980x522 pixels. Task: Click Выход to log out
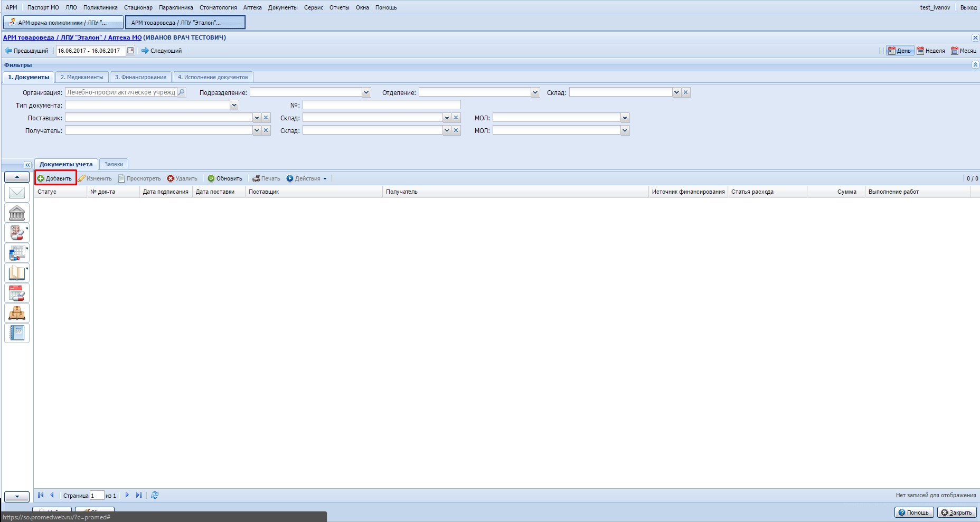[968, 7]
